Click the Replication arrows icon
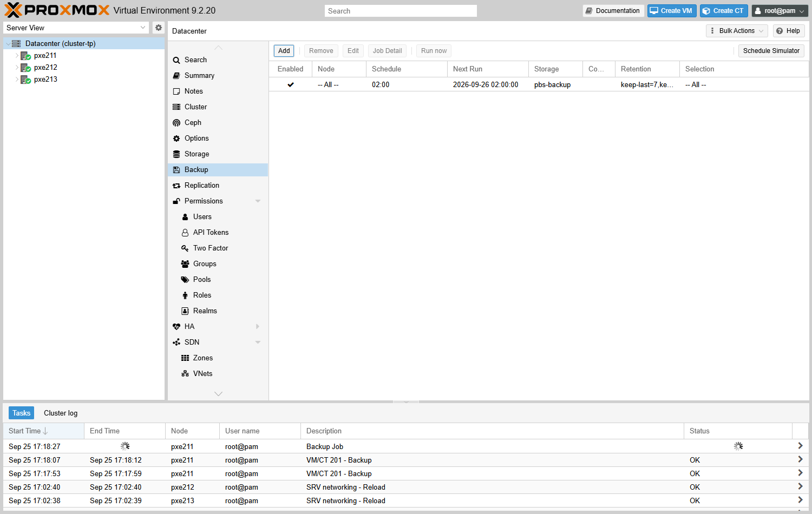Screen dimensions: 812x514 tap(176, 186)
